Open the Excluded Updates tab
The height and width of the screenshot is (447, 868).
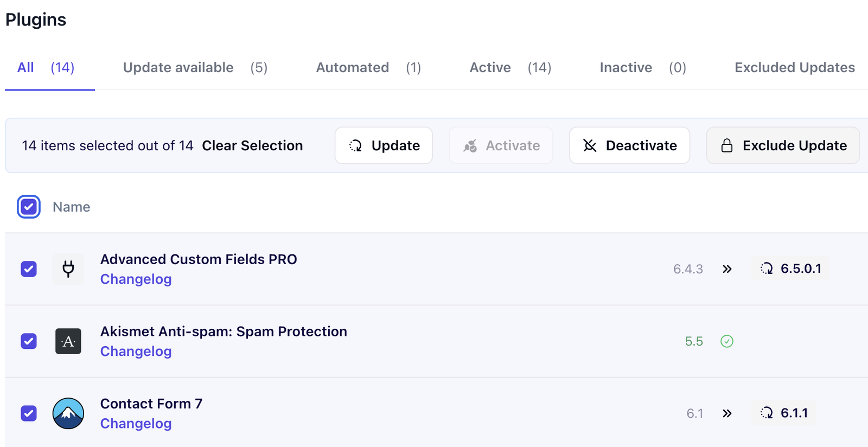click(x=794, y=67)
